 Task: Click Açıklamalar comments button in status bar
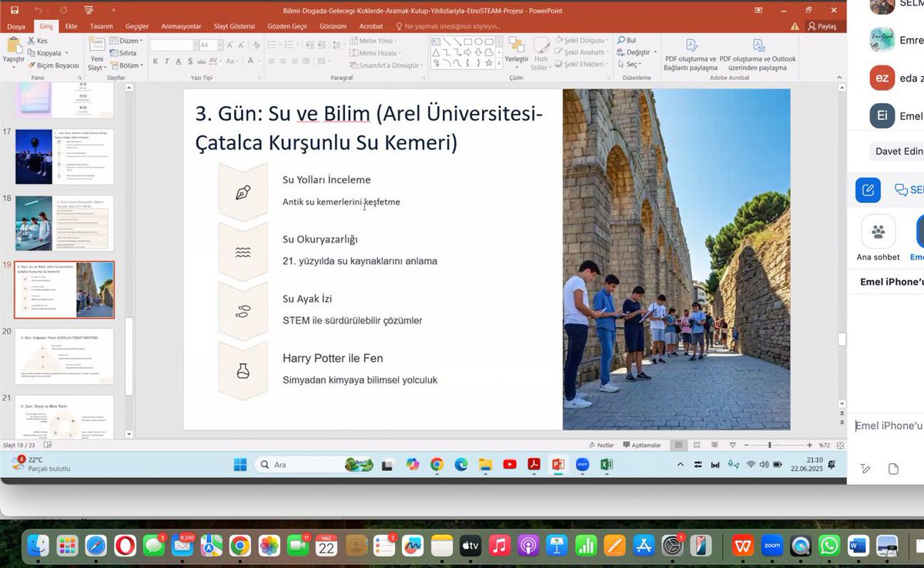(x=641, y=445)
